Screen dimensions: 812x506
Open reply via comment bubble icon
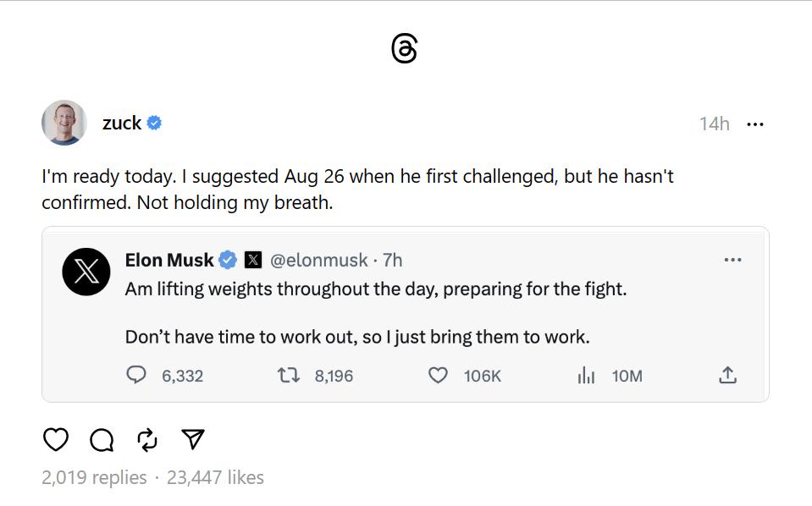pyautogui.click(x=102, y=439)
